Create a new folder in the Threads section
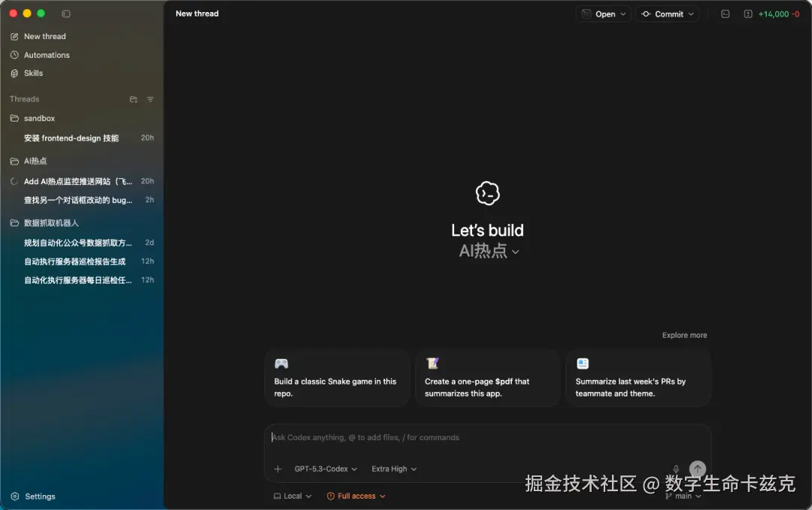The height and width of the screenshot is (510, 812). pos(133,99)
